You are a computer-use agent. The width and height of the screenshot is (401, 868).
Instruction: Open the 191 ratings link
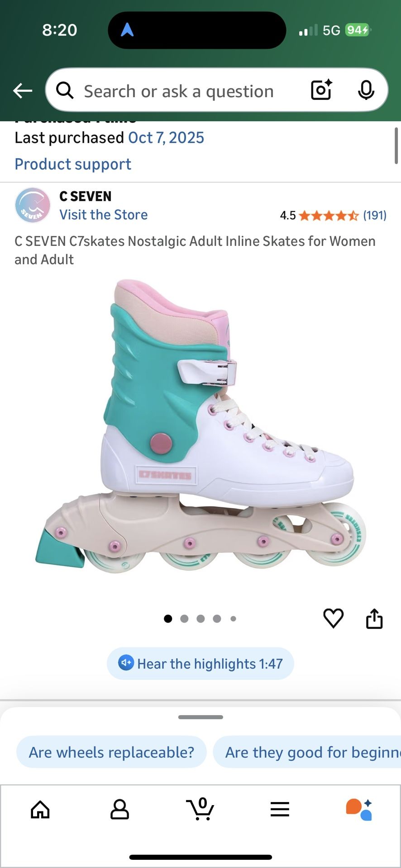coord(375,215)
